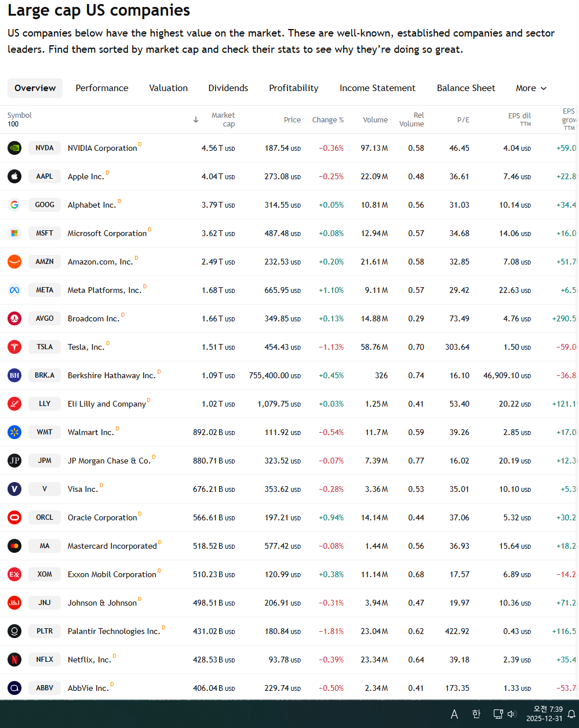Image resolution: width=579 pixels, height=728 pixels.
Task: Click the Visa logo icon
Action: (x=14, y=489)
